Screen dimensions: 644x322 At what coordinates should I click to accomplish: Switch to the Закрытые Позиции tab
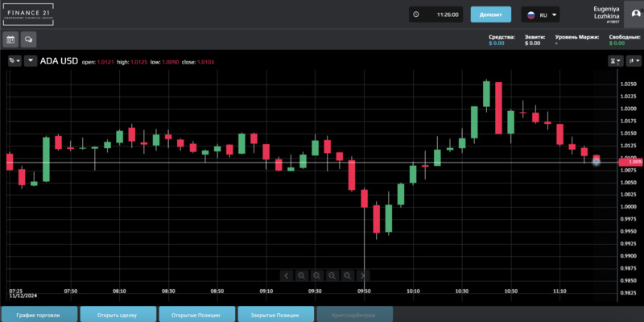click(275, 315)
